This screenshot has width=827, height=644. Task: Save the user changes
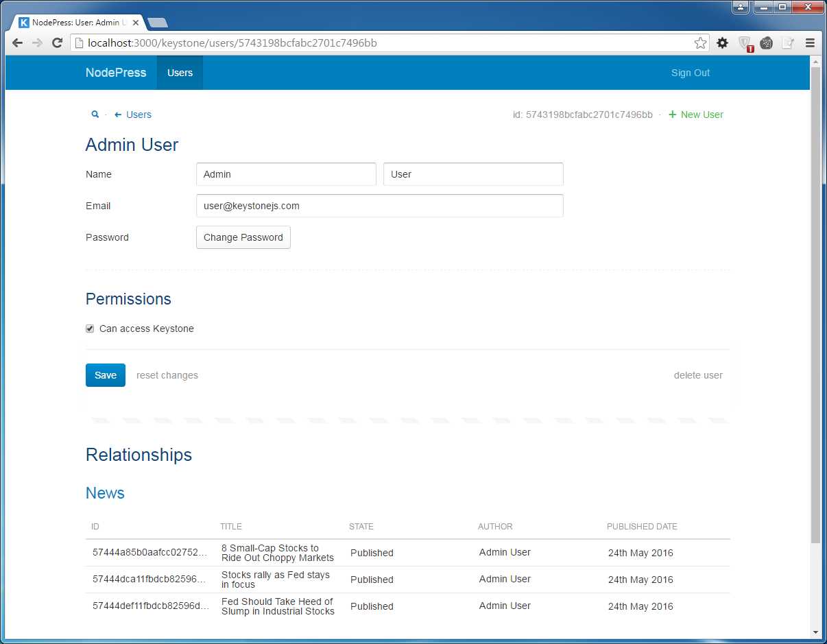point(106,375)
